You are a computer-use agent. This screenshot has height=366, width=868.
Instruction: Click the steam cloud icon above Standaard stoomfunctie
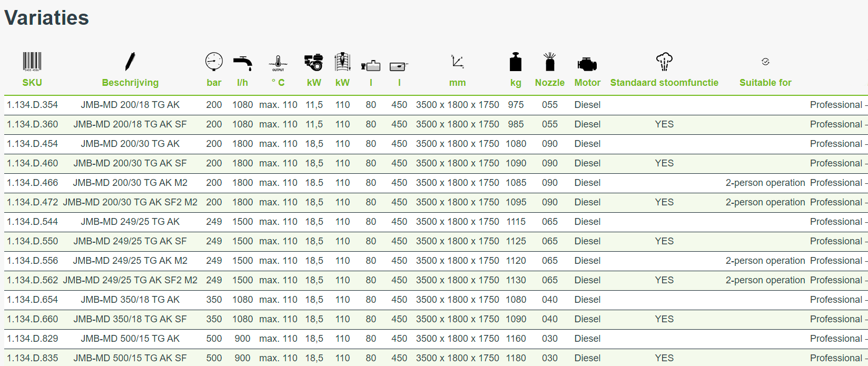click(664, 62)
